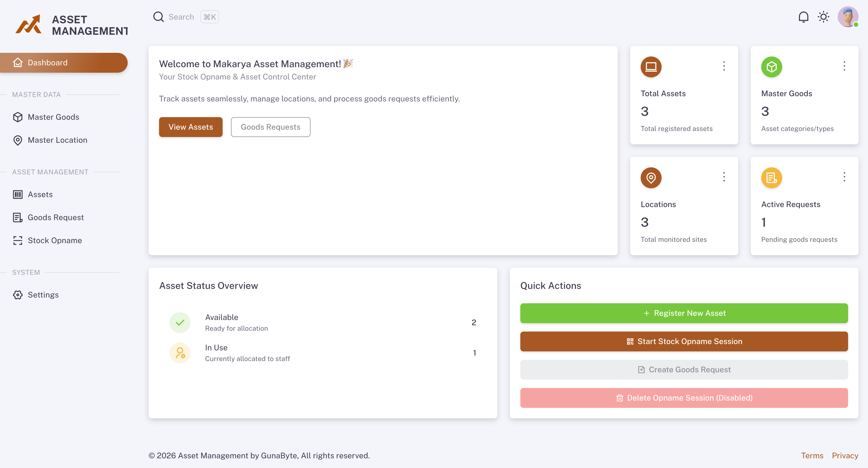Click the View Assets button
The image size is (868, 468).
pos(191,127)
